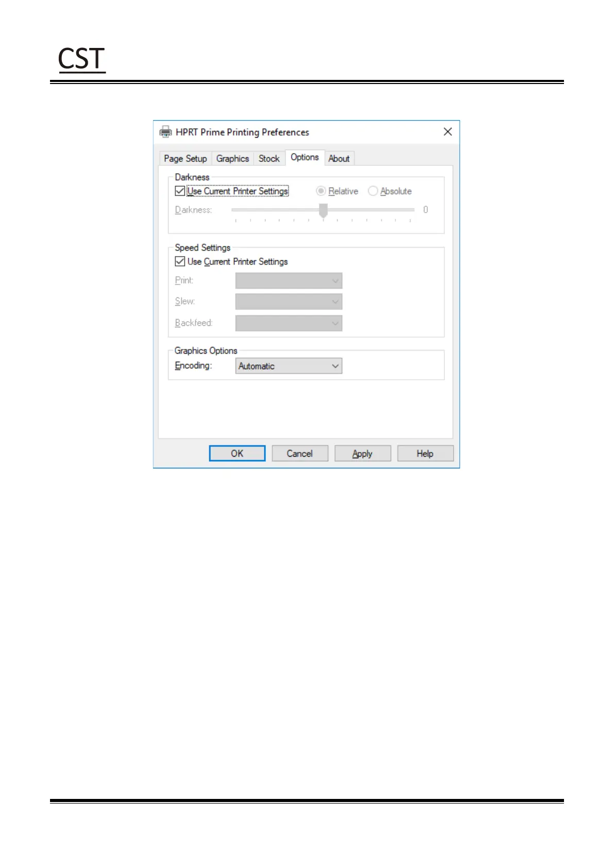The width and height of the screenshot is (614, 868).
Task: Select the Absolute darkness radio button
Action: [373, 191]
